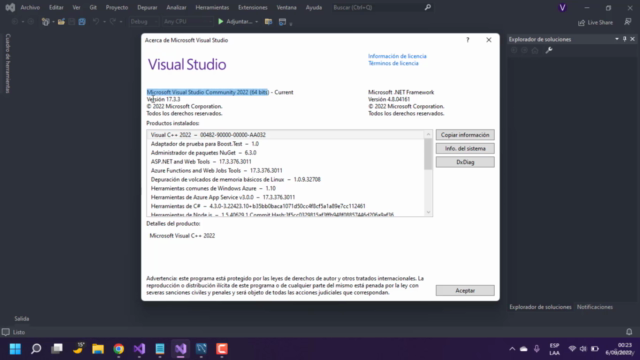
Task: Click the Visual Studio logo in title bar
Action: [10, 7]
